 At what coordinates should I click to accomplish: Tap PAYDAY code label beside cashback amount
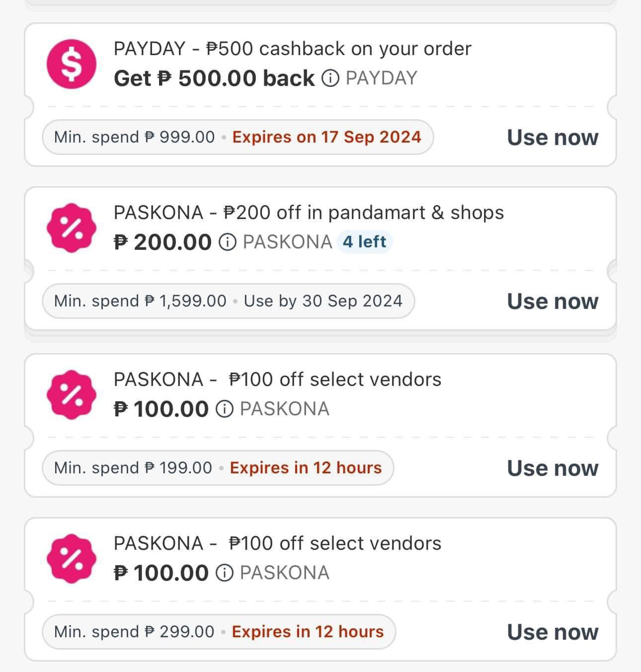382,78
